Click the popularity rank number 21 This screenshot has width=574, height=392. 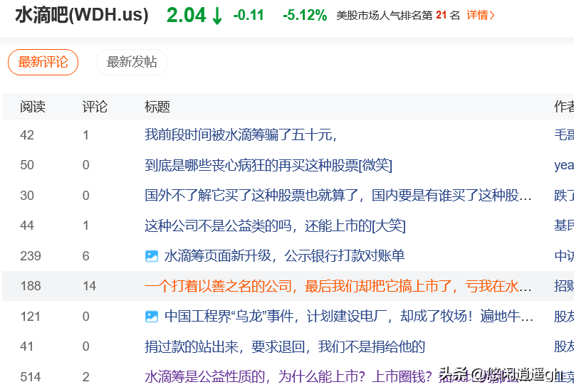coord(441,15)
